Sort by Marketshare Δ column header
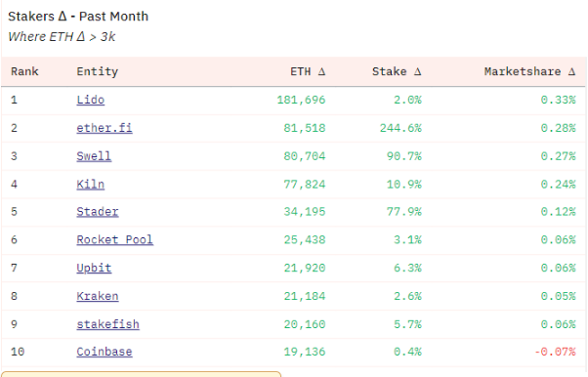588x377 pixels. tap(529, 71)
